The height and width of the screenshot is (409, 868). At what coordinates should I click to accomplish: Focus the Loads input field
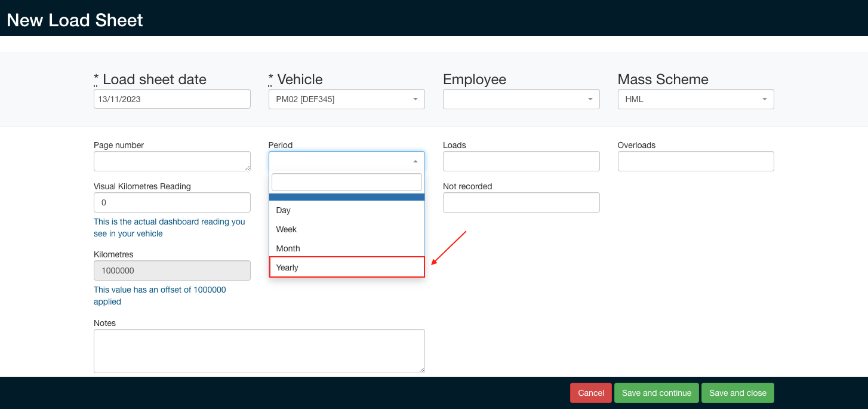point(521,161)
